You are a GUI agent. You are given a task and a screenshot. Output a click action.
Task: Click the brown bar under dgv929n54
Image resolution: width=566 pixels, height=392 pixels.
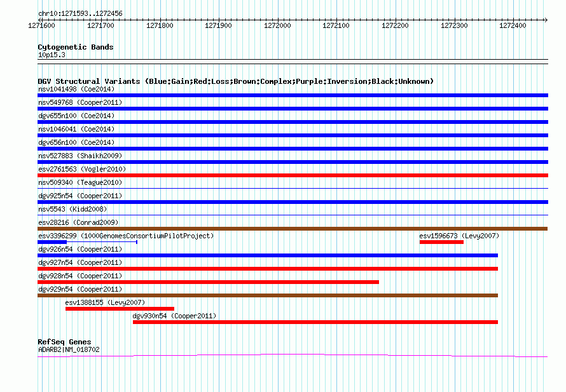click(x=268, y=295)
